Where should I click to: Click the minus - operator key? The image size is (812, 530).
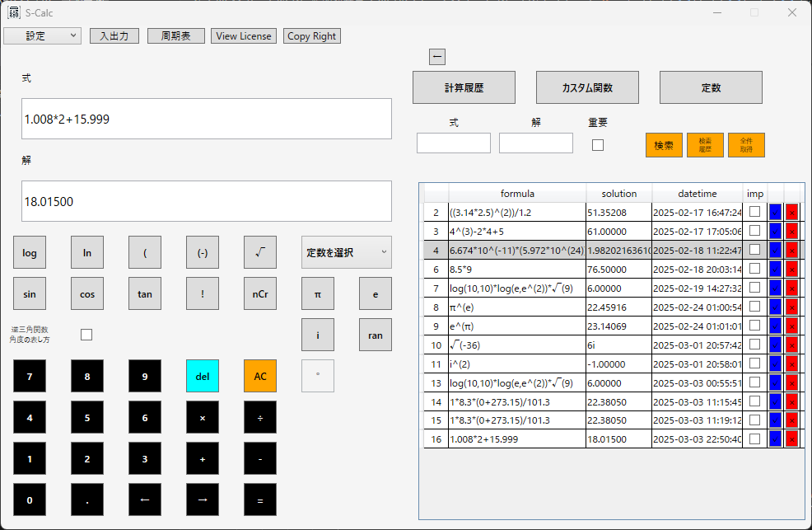[260, 458]
